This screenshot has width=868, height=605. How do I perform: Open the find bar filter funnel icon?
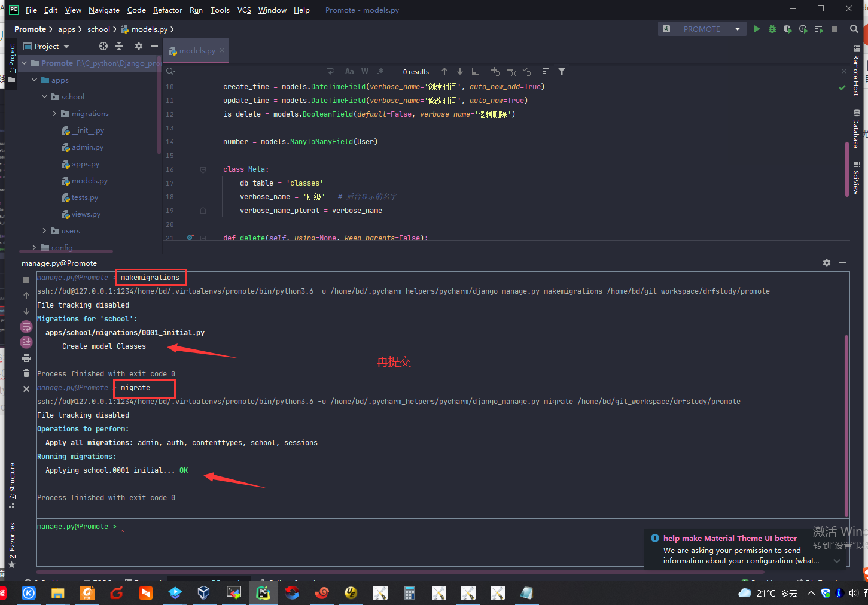(x=562, y=71)
